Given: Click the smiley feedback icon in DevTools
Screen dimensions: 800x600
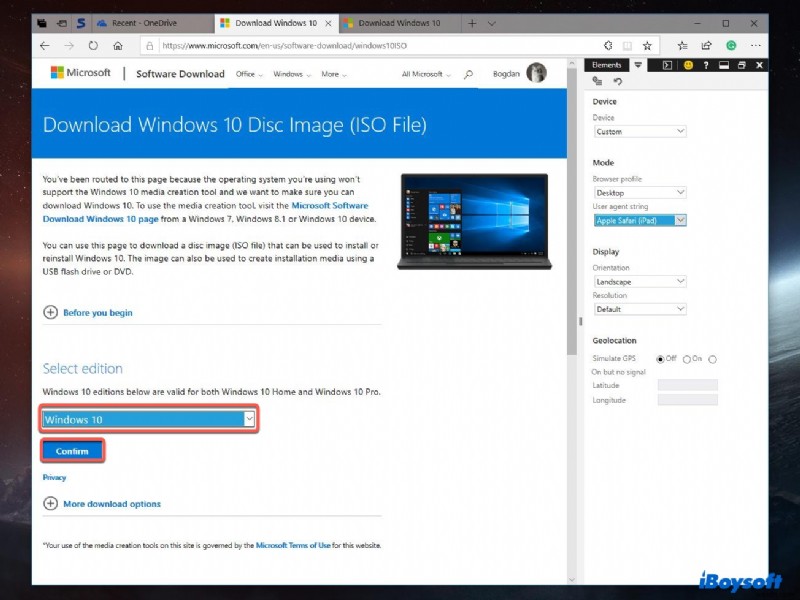Looking at the screenshot, I should [689, 64].
